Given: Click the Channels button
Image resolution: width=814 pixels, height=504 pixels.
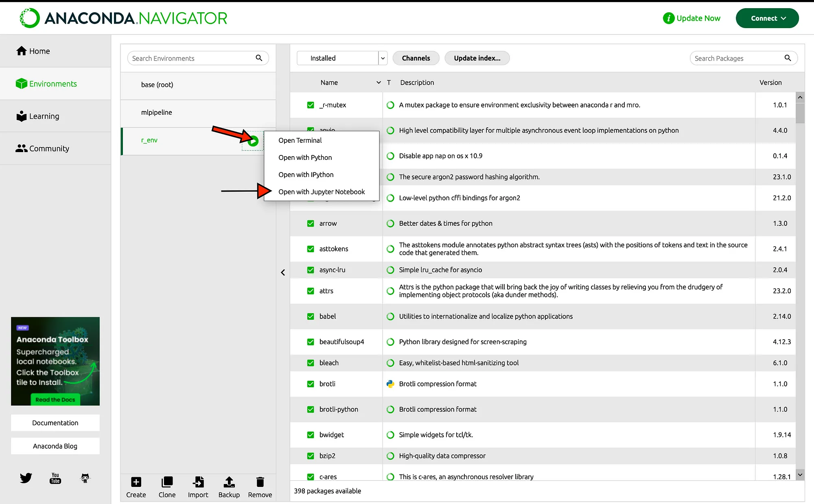Looking at the screenshot, I should pos(416,58).
